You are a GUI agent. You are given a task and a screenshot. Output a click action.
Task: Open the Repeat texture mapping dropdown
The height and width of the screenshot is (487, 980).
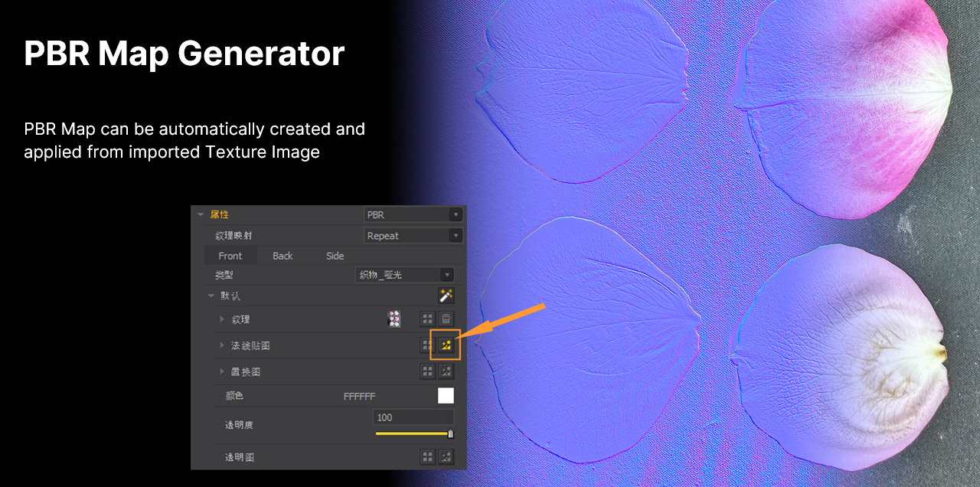click(456, 235)
